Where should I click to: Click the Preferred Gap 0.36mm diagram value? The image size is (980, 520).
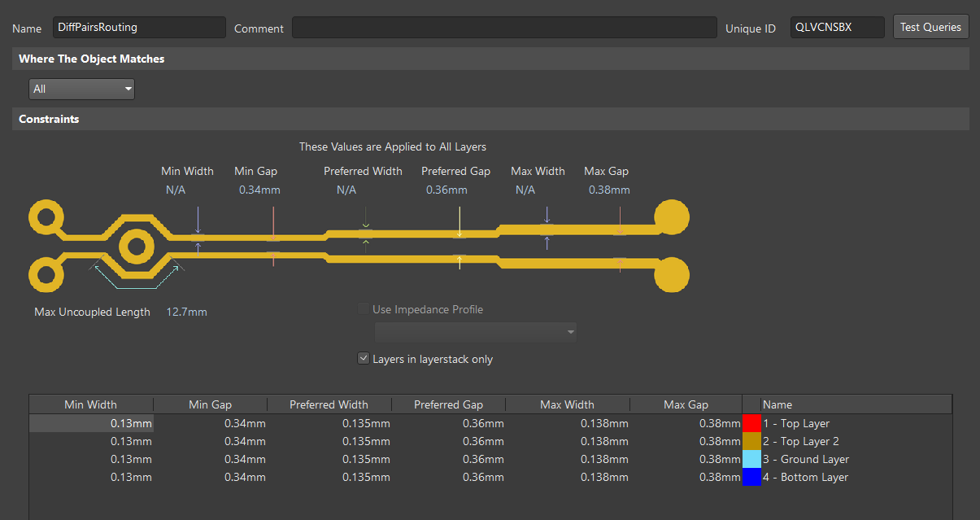[446, 190]
